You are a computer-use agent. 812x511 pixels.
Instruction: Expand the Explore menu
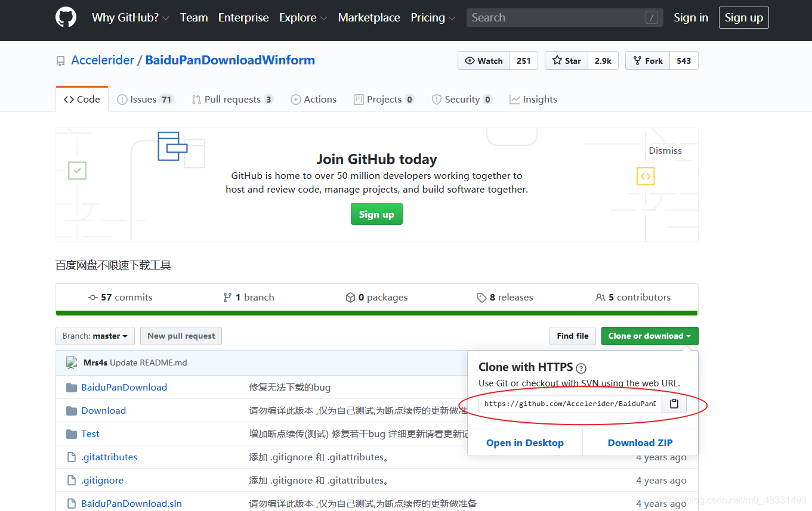click(x=303, y=18)
